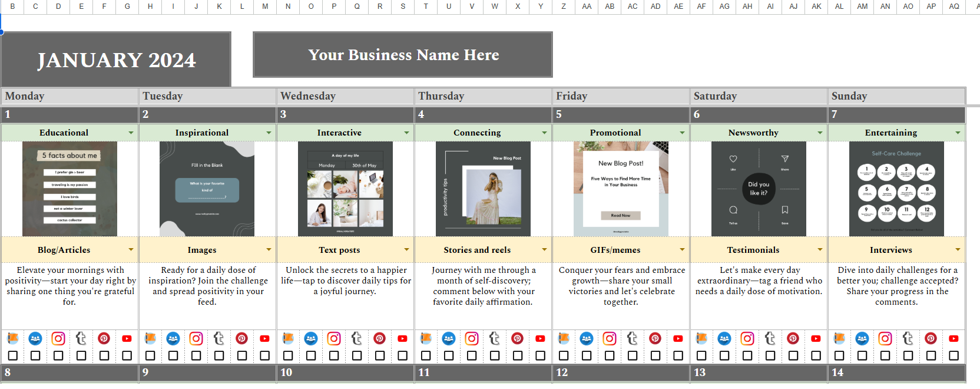Open the 5 facts about me thumbnail
The image size is (980, 389).
(69, 189)
